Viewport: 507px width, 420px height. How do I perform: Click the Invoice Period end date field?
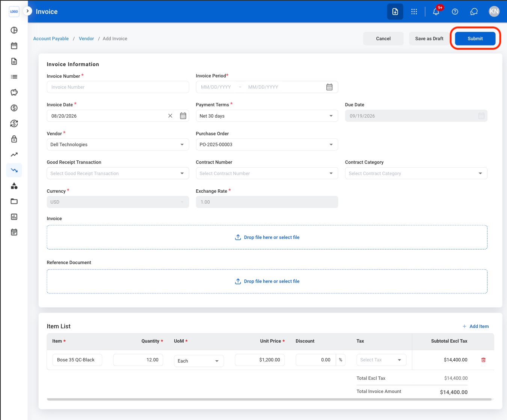(263, 87)
